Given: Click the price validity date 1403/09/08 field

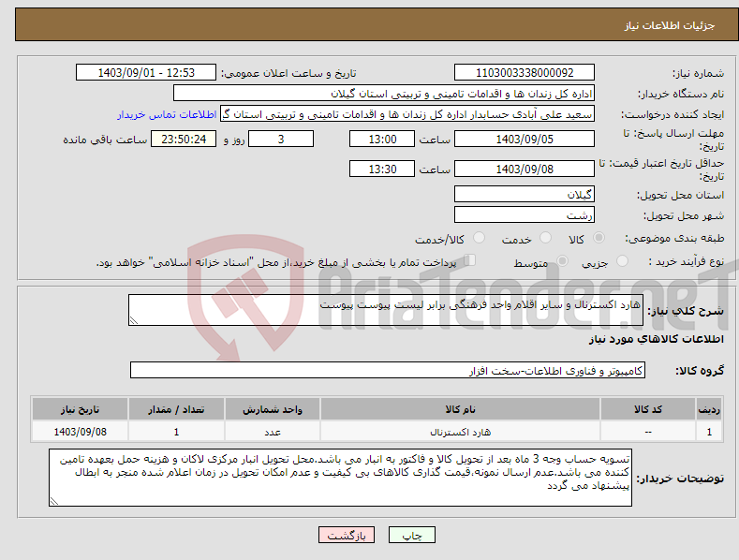Looking at the screenshot, I should click(525, 169).
